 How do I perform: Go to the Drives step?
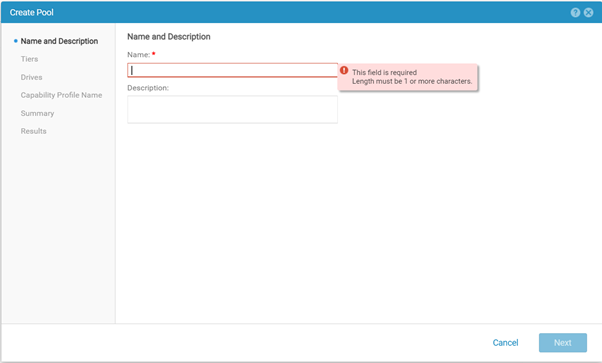coord(31,77)
